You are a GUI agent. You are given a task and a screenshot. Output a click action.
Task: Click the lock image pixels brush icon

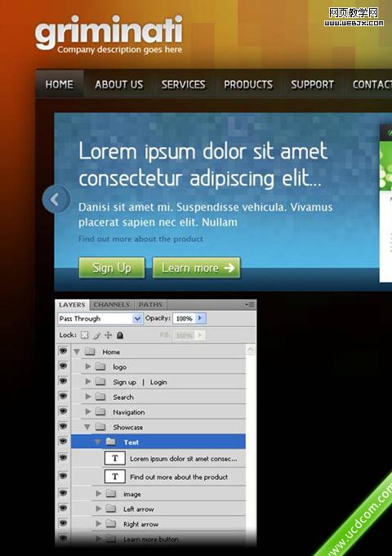click(x=96, y=335)
